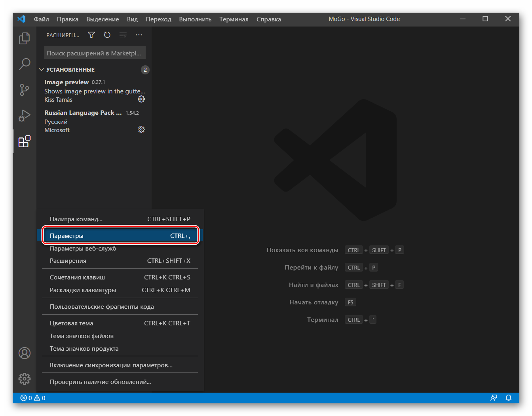Open gear menu for Russian Language Pack

point(141,129)
